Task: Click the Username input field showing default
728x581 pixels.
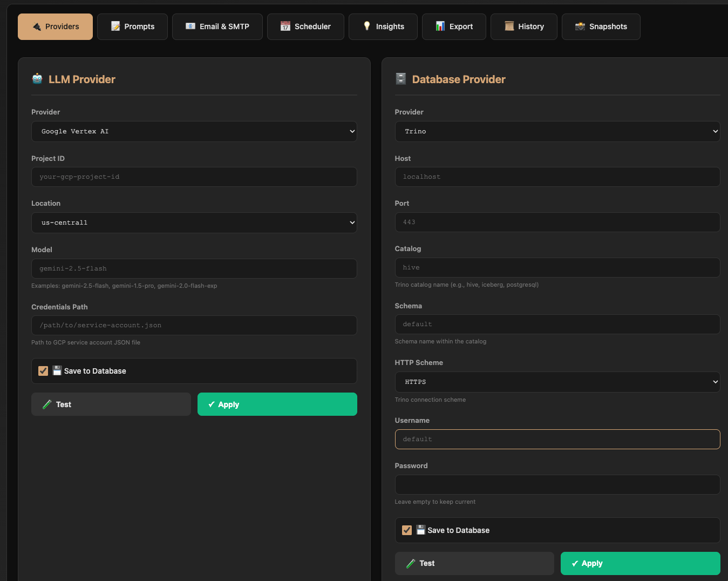Action: point(557,439)
